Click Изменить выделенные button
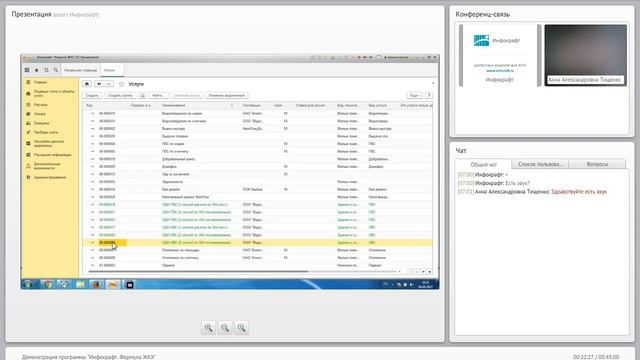 (x=227, y=96)
